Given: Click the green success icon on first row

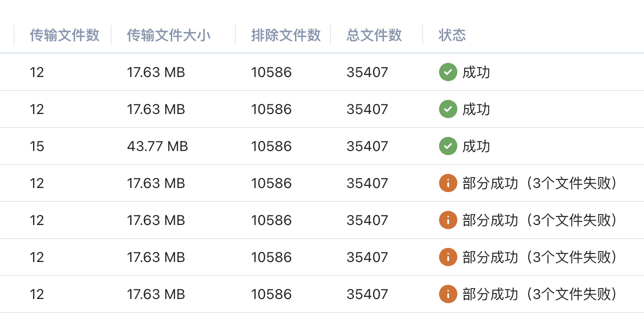Looking at the screenshot, I should click(448, 72).
